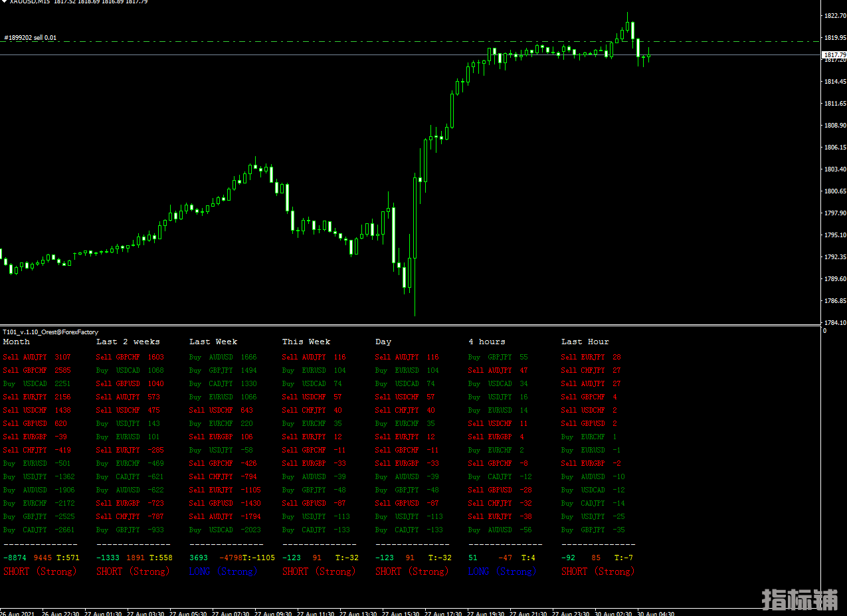Image resolution: width=847 pixels, height=616 pixels.
Task: Select the Buy USDCAD 1068 row
Action: [130, 370]
